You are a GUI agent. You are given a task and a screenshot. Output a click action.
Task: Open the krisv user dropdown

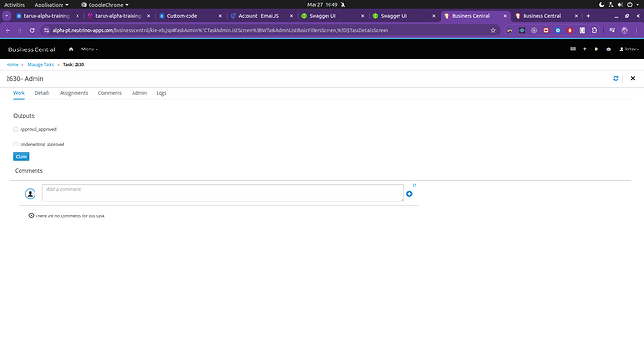(x=629, y=49)
